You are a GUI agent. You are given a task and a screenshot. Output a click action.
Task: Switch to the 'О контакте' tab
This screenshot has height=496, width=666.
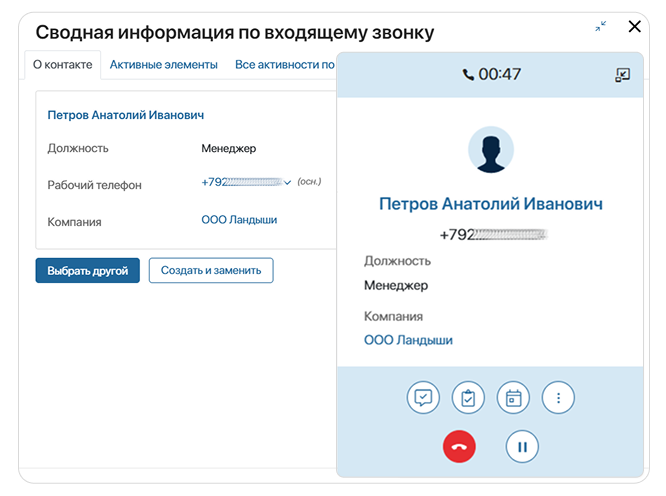pyautogui.click(x=62, y=65)
